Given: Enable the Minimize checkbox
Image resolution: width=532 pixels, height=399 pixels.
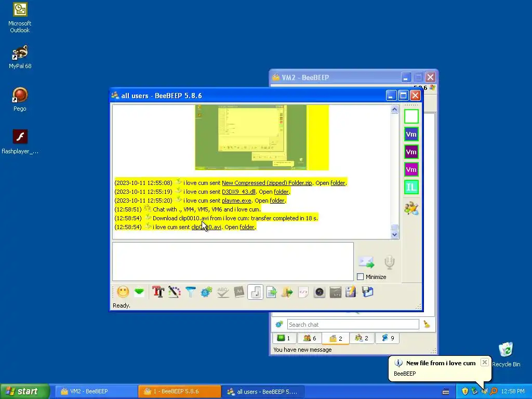Looking at the screenshot, I should (x=361, y=277).
